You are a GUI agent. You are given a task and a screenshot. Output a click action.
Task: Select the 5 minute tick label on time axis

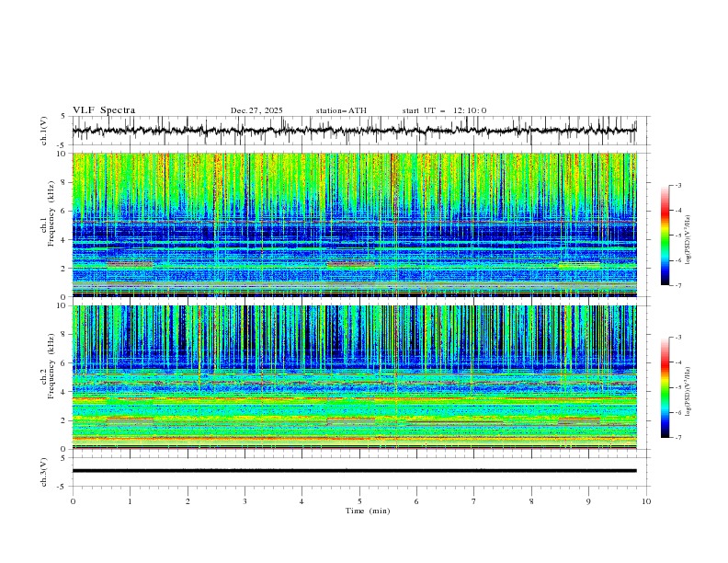(x=359, y=501)
